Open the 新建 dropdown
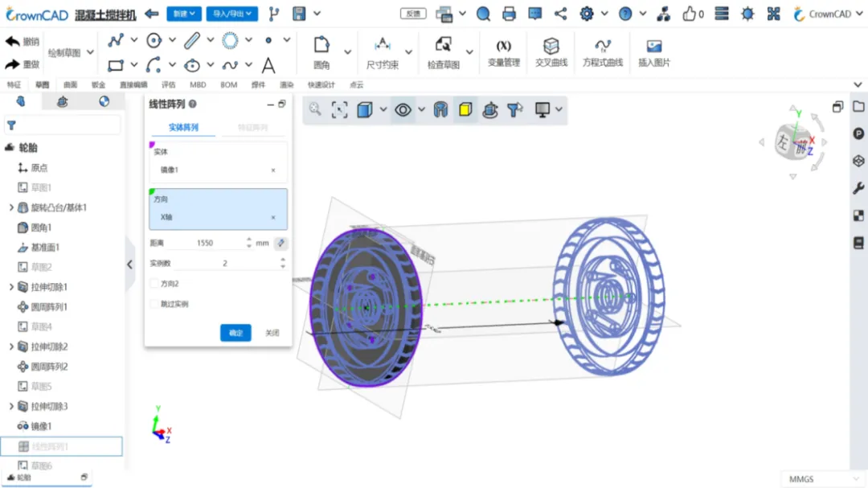Image resolution: width=868 pixels, height=488 pixels. tap(184, 14)
